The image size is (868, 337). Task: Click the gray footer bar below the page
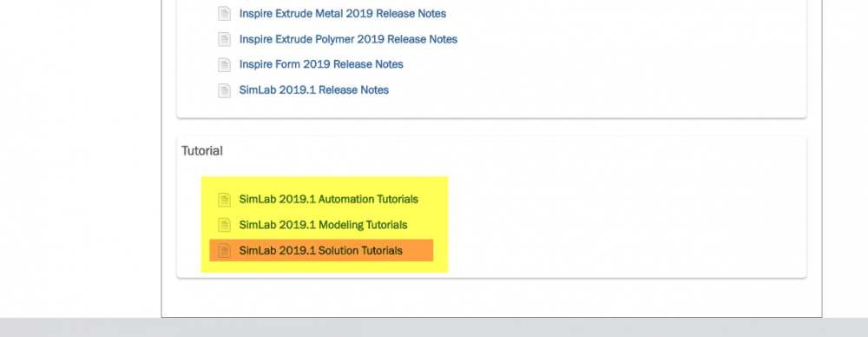[434, 327]
